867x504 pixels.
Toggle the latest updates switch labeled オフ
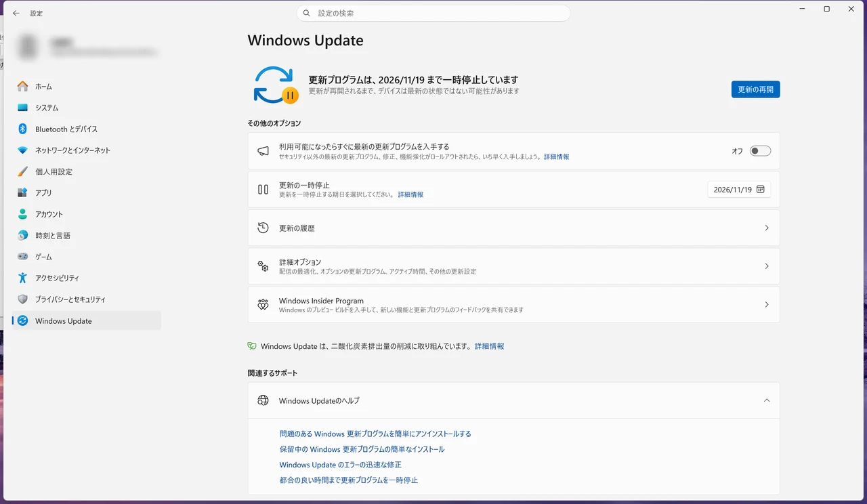(760, 151)
